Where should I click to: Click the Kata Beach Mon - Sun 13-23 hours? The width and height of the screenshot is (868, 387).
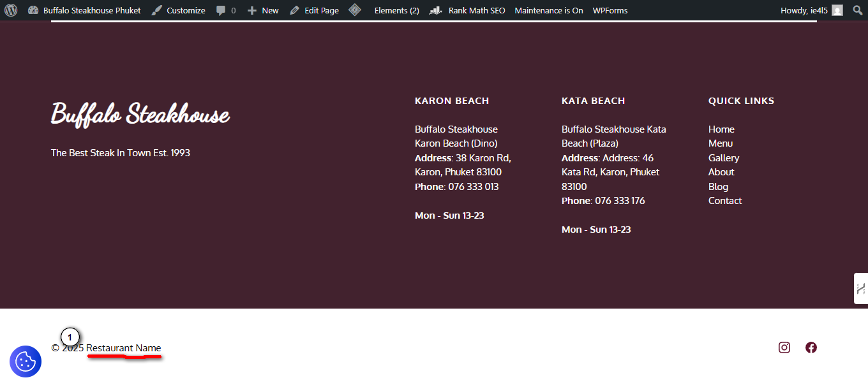[596, 230]
